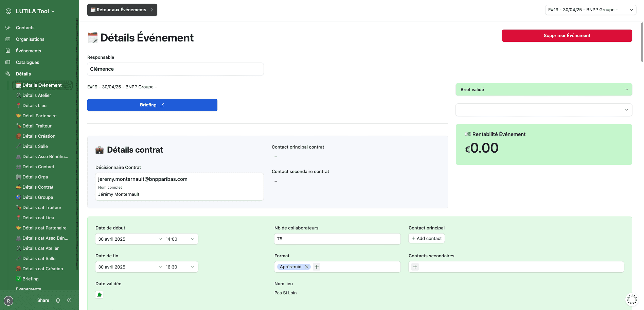Click Retour aux Événements button
Image resolution: width=644 pixels, height=310 pixels.
[122, 10]
